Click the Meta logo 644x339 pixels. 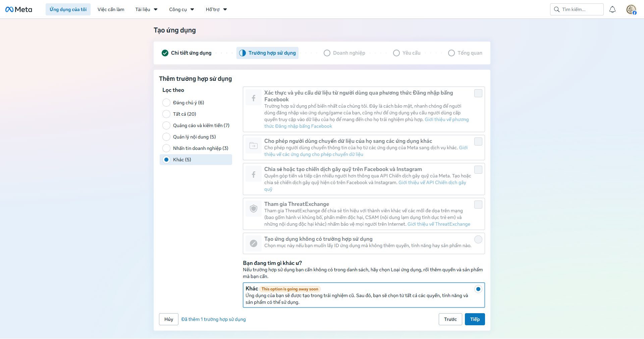[19, 9]
